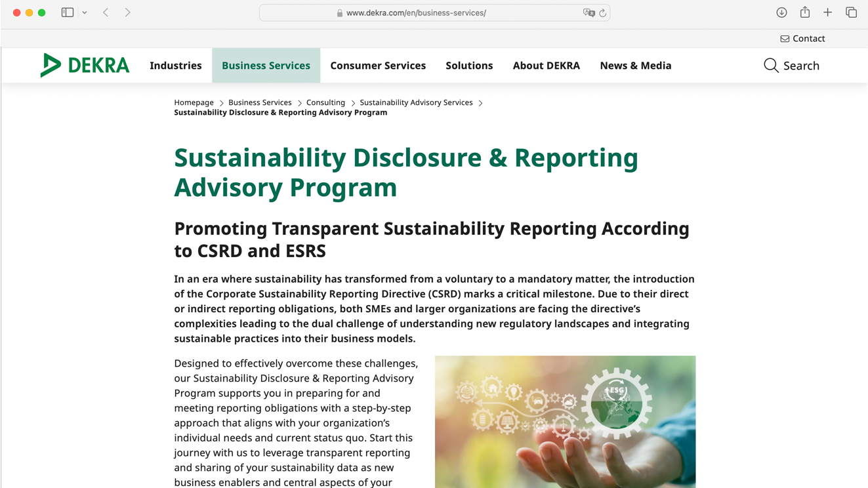Image resolution: width=868 pixels, height=488 pixels.
Task: Open a new tab with plus icon
Action: click(x=827, y=12)
